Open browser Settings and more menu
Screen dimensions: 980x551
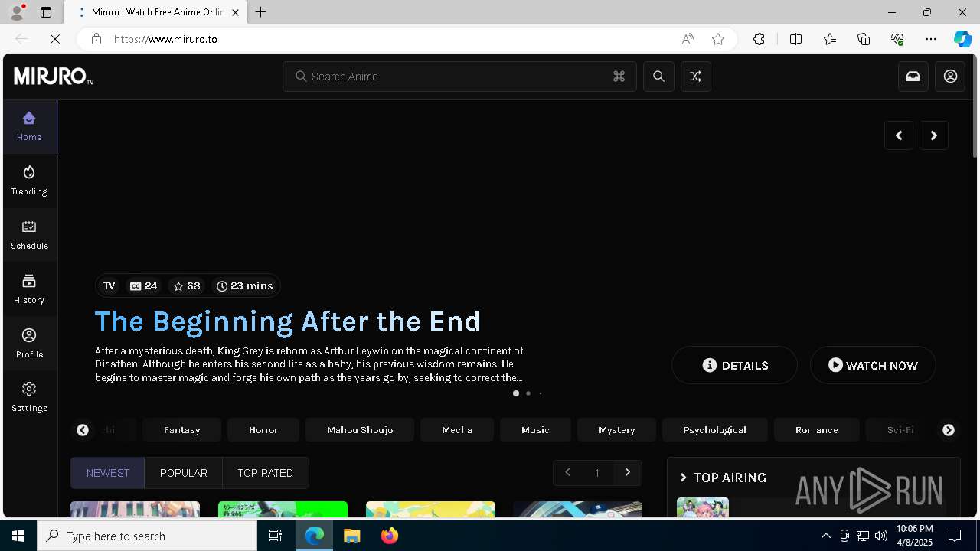click(x=931, y=39)
